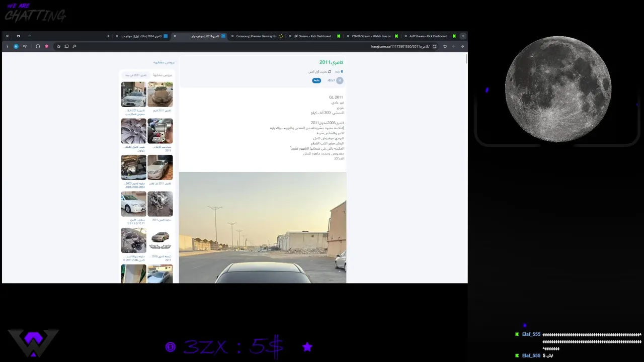The height and width of the screenshot is (362, 644).
Task: Reload the haraj page
Action: [445, 46]
